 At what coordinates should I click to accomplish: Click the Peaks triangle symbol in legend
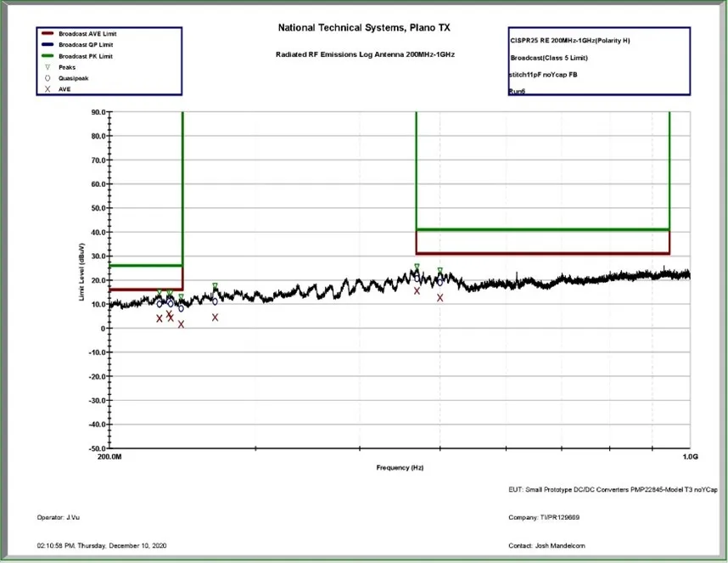pyautogui.click(x=48, y=67)
